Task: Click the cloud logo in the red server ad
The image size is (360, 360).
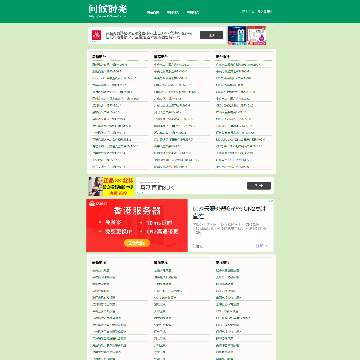Action: click(92, 203)
